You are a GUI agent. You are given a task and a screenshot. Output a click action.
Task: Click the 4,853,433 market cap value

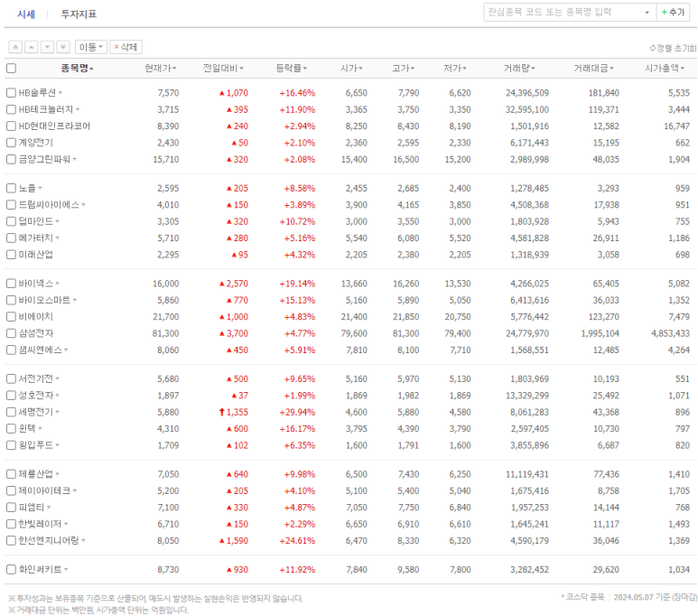670,333
